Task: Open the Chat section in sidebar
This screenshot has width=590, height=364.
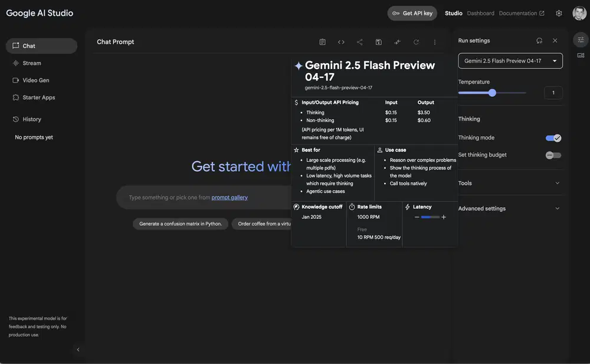Action: pos(41,46)
